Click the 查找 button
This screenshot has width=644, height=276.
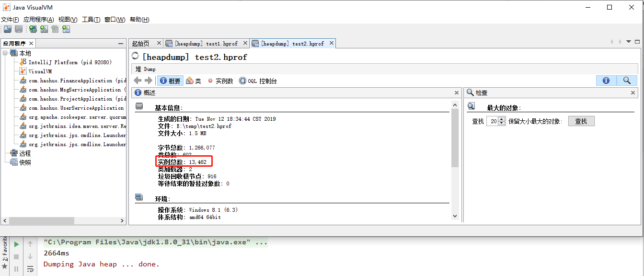tap(581, 121)
